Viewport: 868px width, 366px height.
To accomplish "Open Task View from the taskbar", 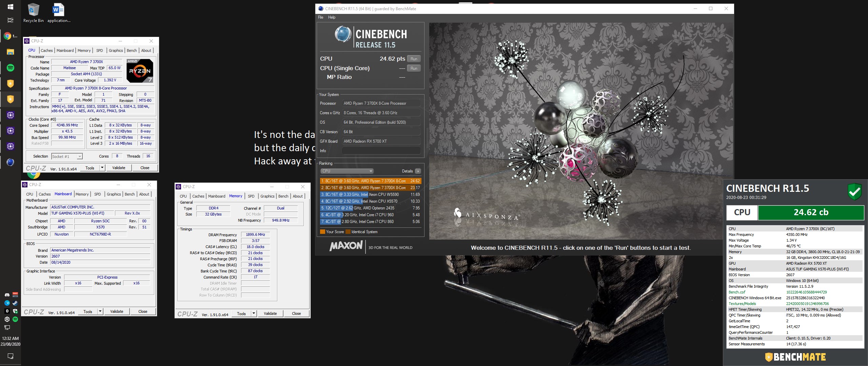I will coord(10,20).
